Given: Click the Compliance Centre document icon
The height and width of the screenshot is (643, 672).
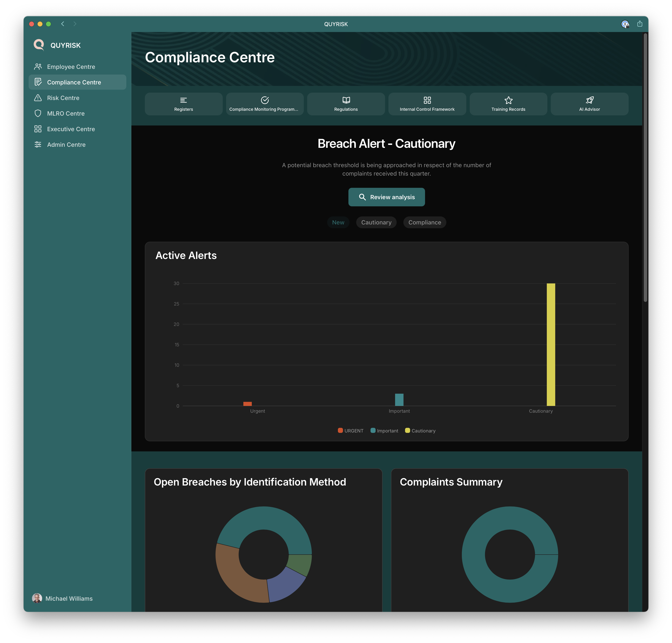Looking at the screenshot, I should point(38,82).
